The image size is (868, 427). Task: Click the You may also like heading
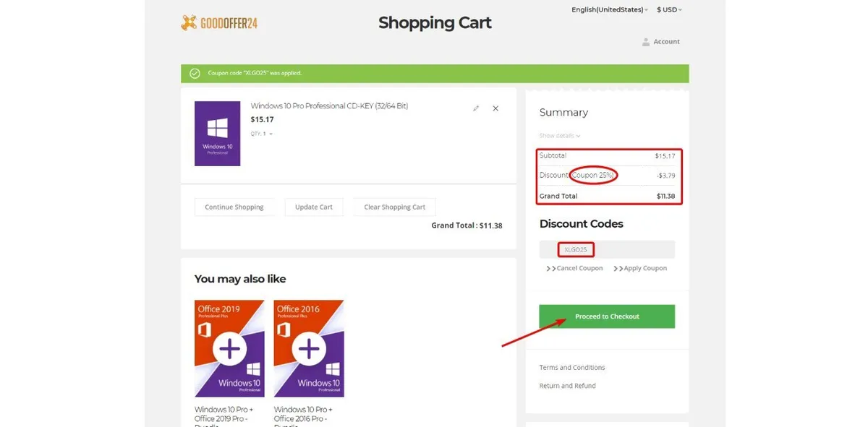[240, 279]
